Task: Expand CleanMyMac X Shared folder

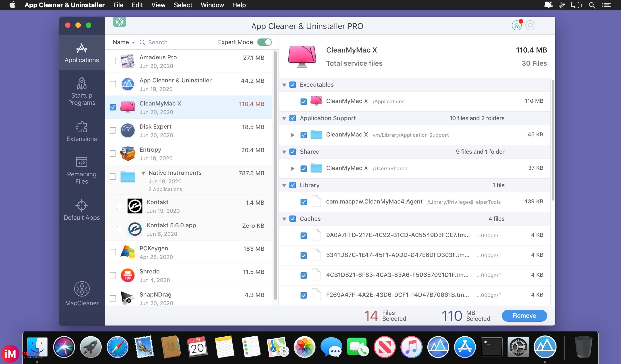Action: click(292, 168)
